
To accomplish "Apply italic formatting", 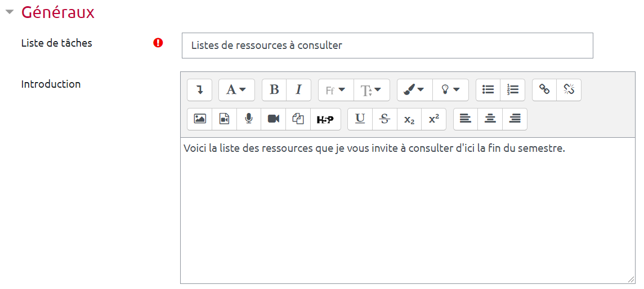I will click(x=299, y=90).
